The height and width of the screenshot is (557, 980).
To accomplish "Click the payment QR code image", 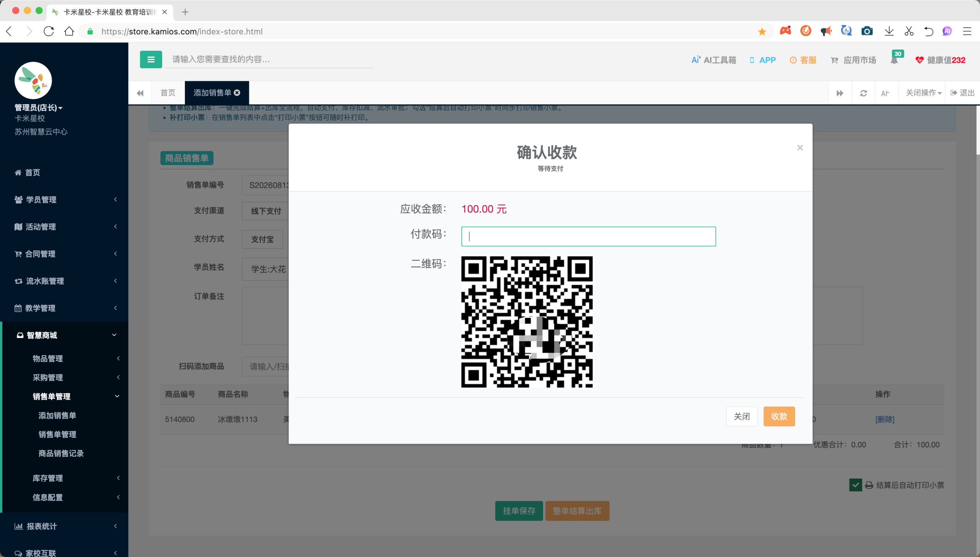I will (527, 322).
